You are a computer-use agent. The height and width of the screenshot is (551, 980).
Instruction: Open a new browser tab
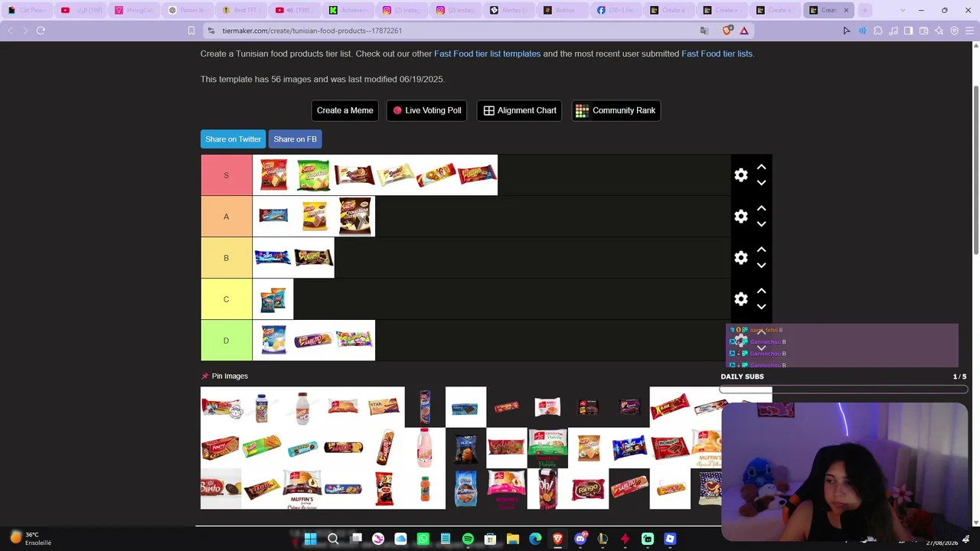pos(864,10)
